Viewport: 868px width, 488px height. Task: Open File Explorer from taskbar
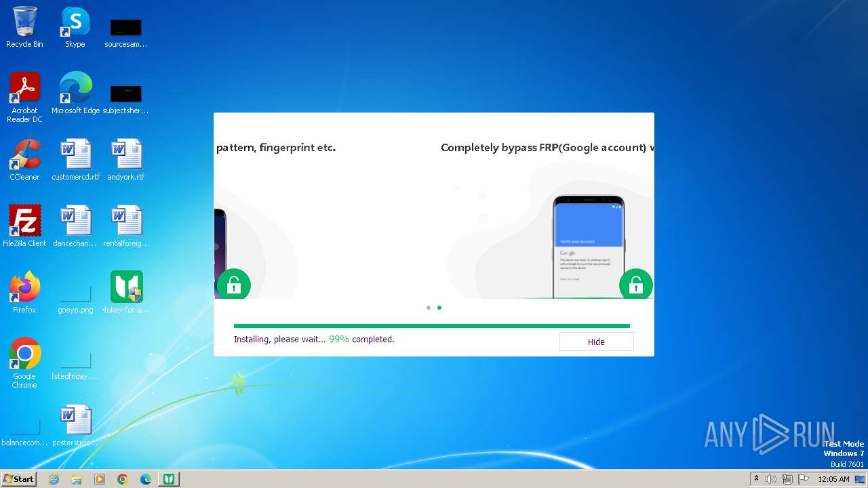point(77,479)
